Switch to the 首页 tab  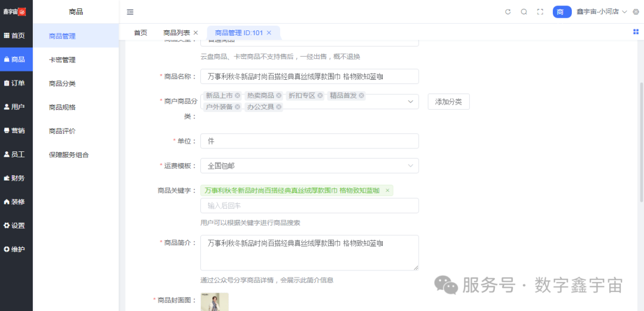tap(141, 33)
